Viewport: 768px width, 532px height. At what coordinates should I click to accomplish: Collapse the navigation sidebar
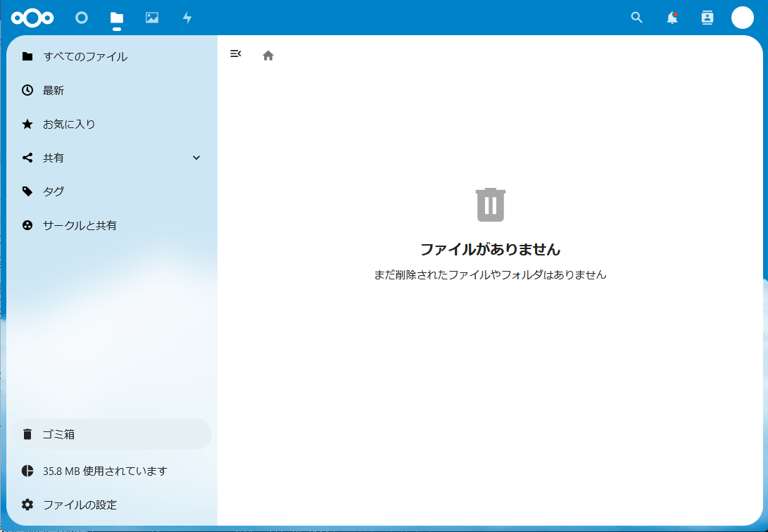[235, 53]
